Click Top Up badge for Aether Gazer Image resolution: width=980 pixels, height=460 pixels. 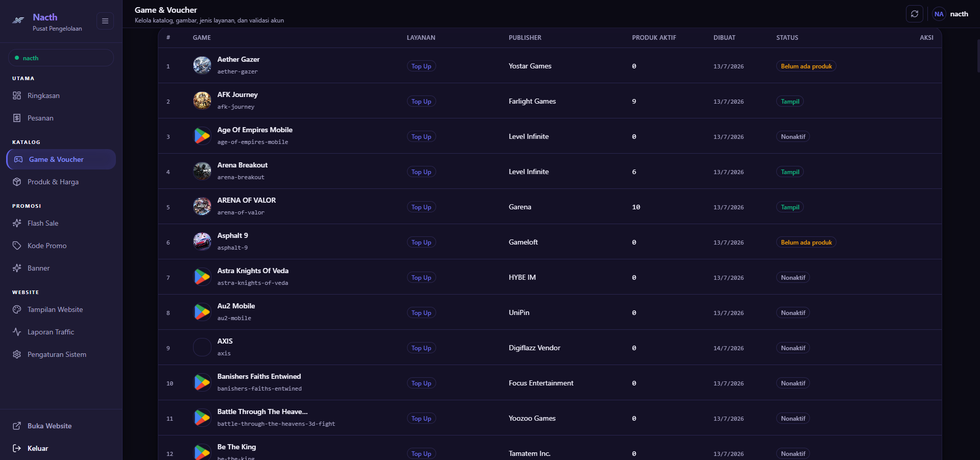coord(421,66)
